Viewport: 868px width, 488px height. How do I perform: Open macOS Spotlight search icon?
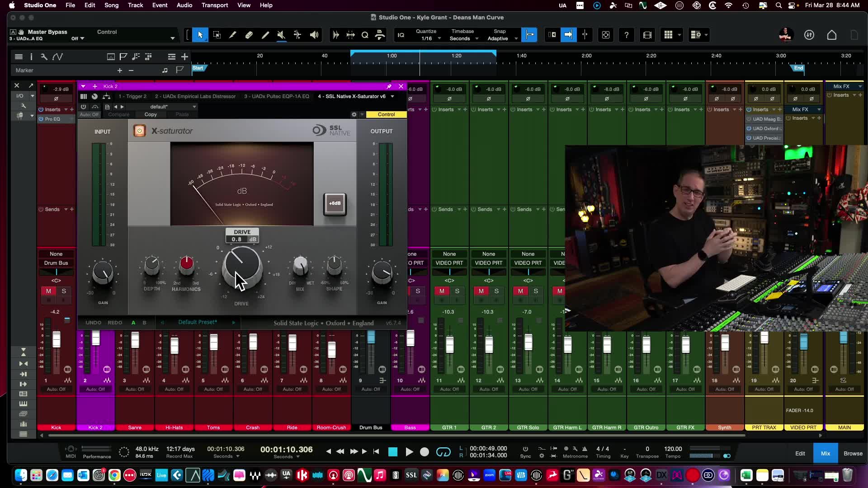(x=778, y=5)
